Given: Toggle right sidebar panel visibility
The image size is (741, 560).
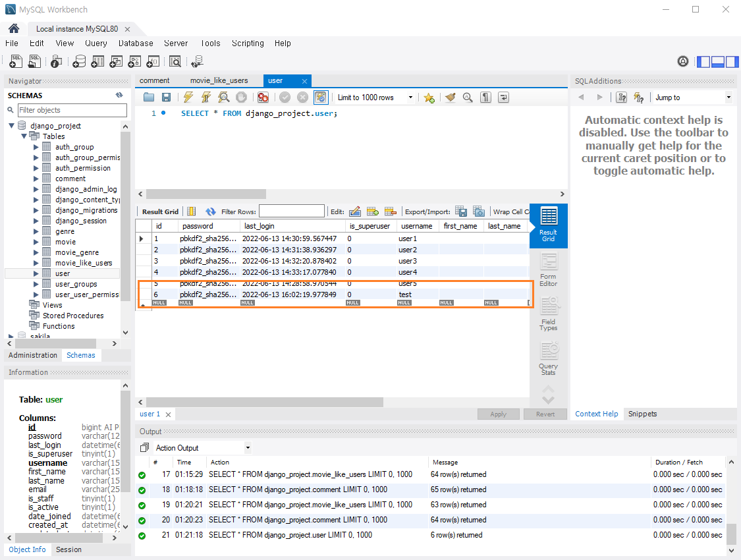Looking at the screenshot, I should click(x=732, y=61).
